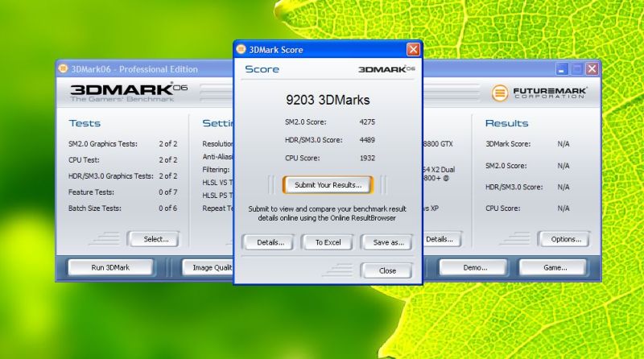
Task: Click the red X of 3DMark Score
Action: point(413,50)
